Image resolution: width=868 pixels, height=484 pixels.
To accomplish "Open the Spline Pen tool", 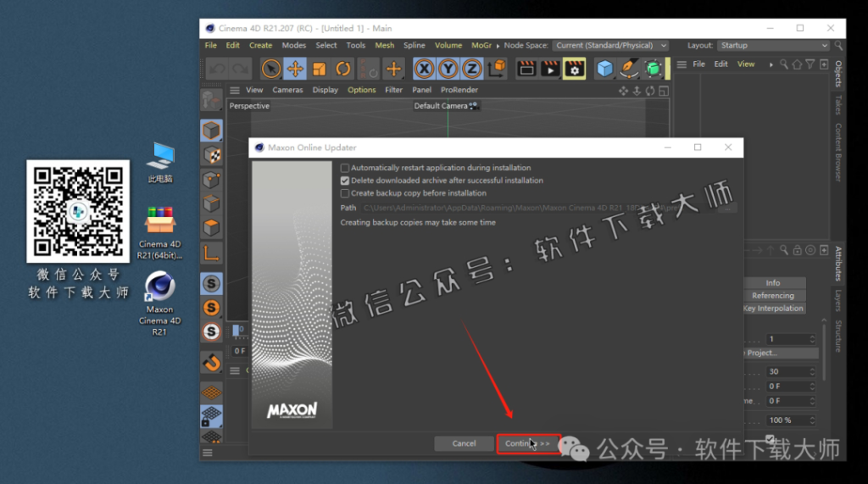I will 629,69.
